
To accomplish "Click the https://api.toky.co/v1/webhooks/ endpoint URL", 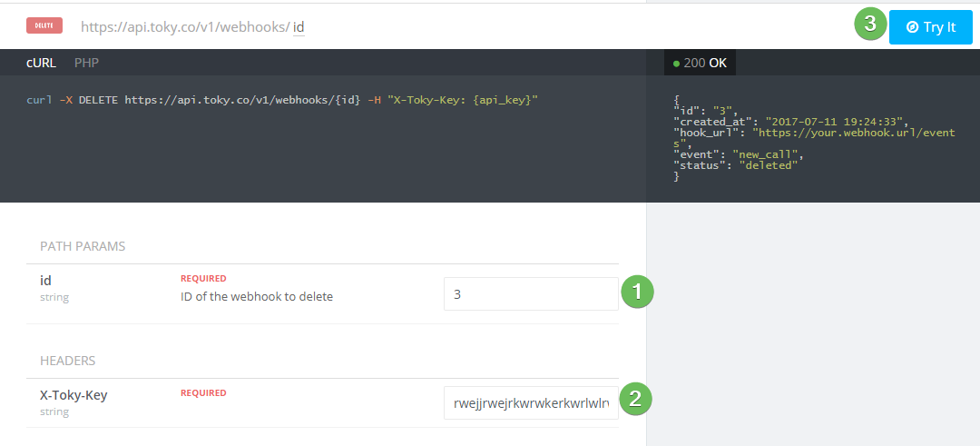I will [x=185, y=27].
